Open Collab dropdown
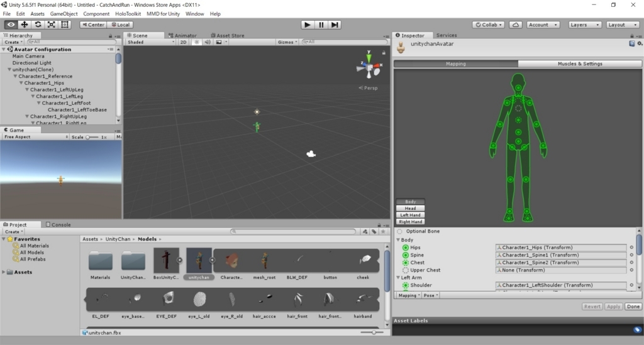644x345 pixels. [488, 25]
